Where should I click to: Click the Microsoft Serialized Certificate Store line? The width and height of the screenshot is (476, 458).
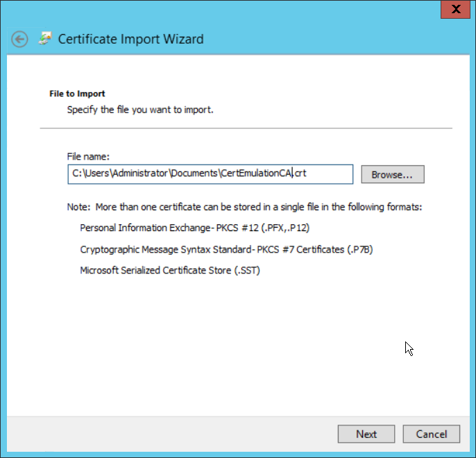tap(169, 270)
